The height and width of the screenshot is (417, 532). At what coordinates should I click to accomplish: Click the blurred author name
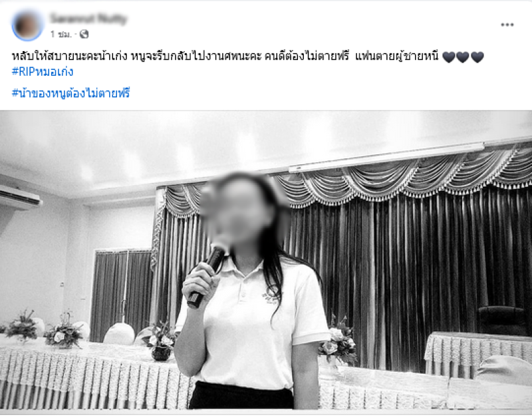(88, 18)
